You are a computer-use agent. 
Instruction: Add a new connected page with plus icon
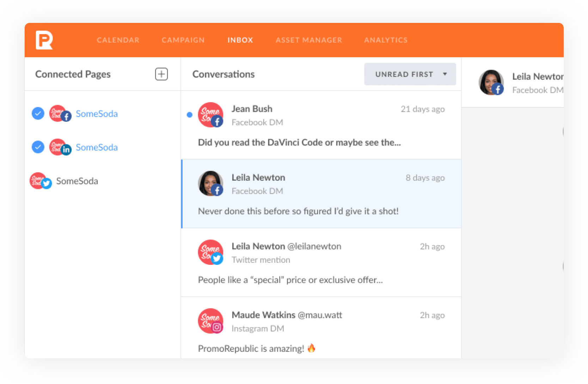161,74
